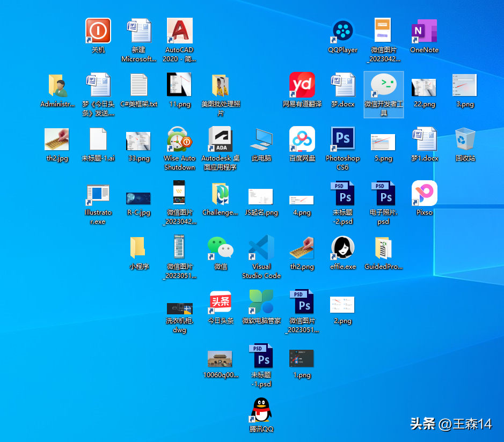Click the 洗衣机柜.dwg file thumbnail
The width and height of the screenshot is (504, 442).
[x=179, y=308]
